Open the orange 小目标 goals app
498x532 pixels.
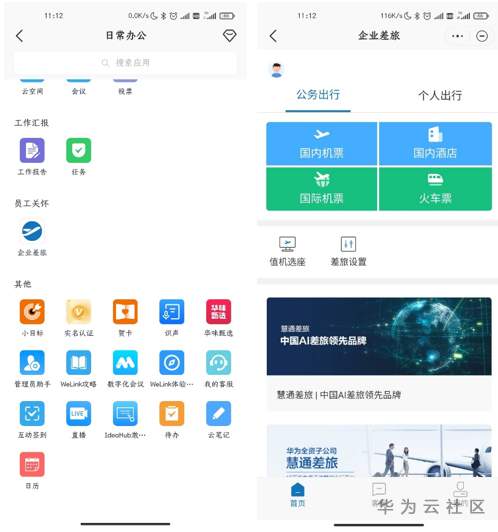coord(32,311)
